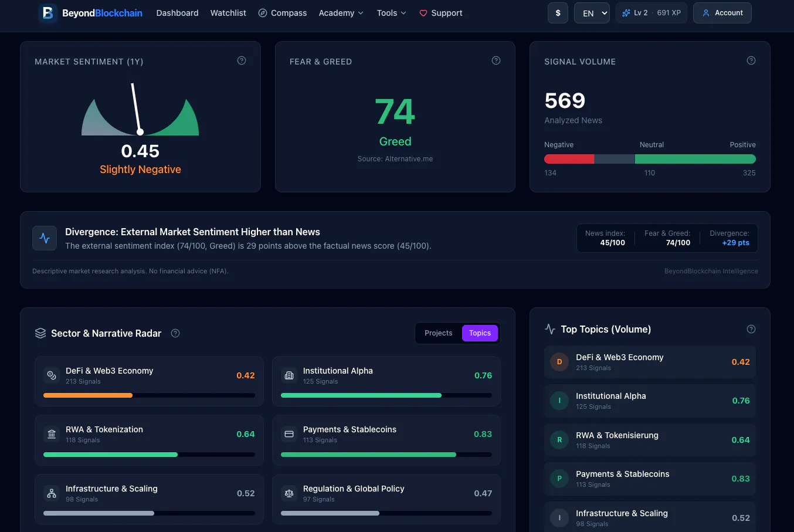Click the layers icon beside Sector & Narrative Radar

[x=40, y=333]
